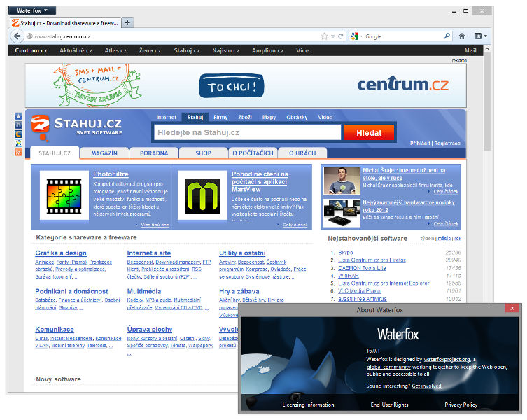The height and width of the screenshot is (420, 527).
Task: Open DAEMON Tools Lite link
Action: coord(362,268)
